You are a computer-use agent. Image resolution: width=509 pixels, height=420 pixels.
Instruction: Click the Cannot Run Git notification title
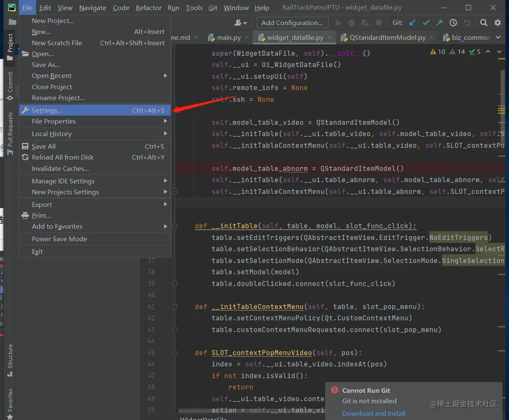point(366,390)
